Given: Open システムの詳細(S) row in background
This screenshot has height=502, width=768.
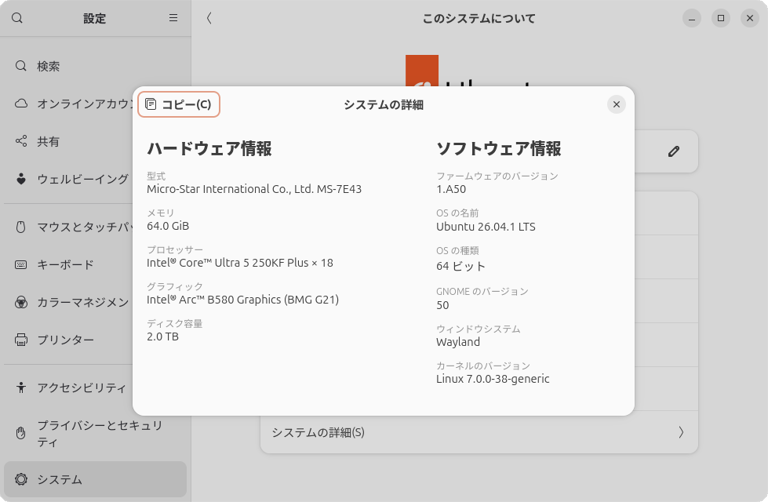Looking at the screenshot, I should tap(479, 432).
